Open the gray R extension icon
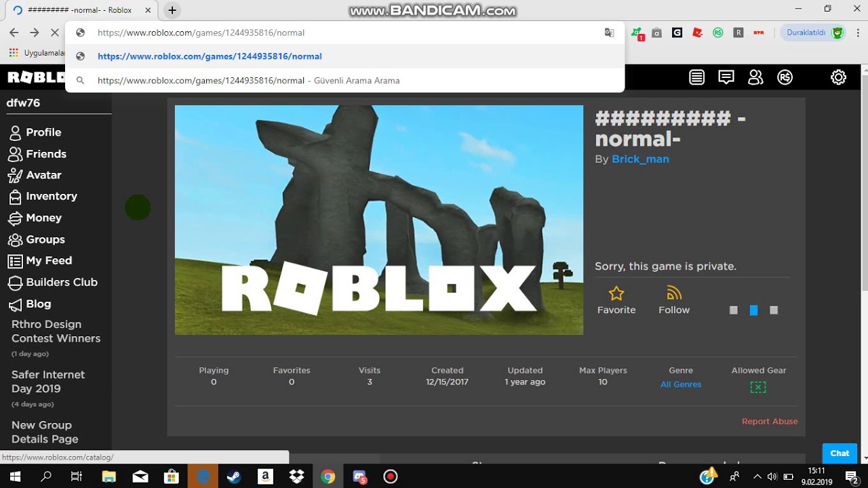The height and width of the screenshot is (488, 868). tap(738, 33)
